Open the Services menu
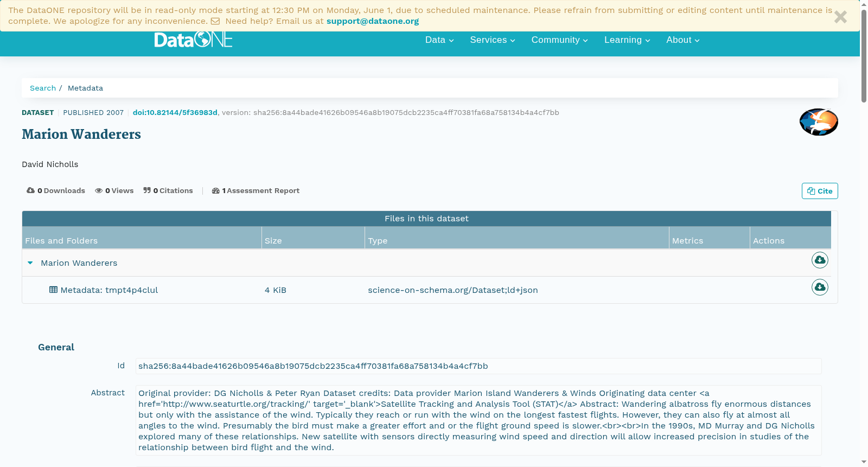 pos(493,40)
